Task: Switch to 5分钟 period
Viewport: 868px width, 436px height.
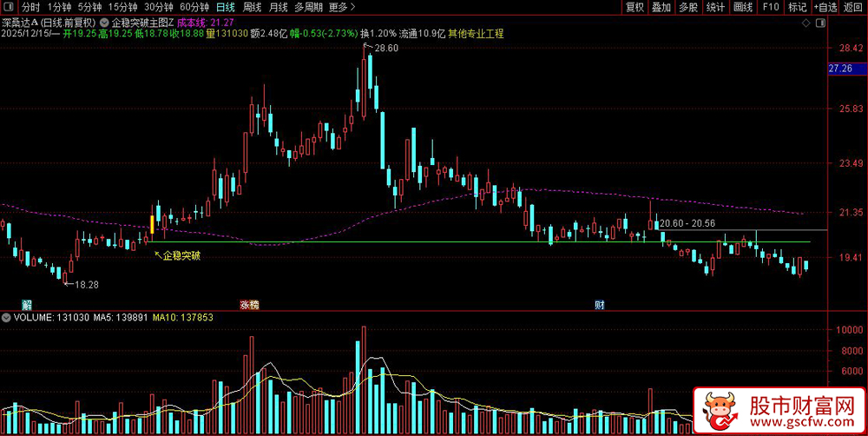Action: 89,7
